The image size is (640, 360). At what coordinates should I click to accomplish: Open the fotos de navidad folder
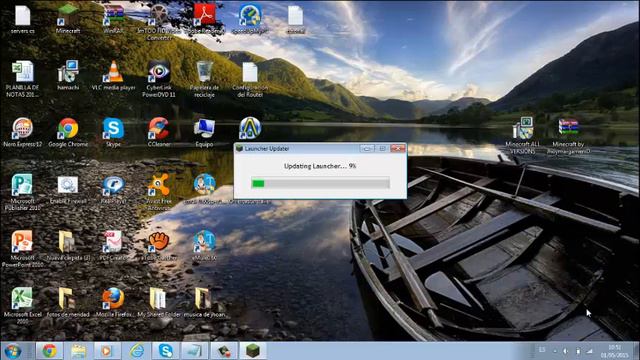pos(68,302)
